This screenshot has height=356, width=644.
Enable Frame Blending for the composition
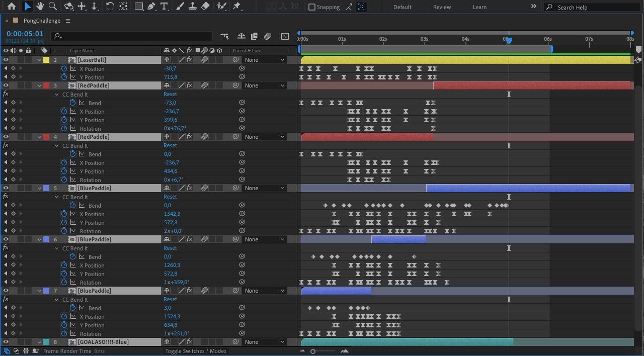(x=255, y=36)
